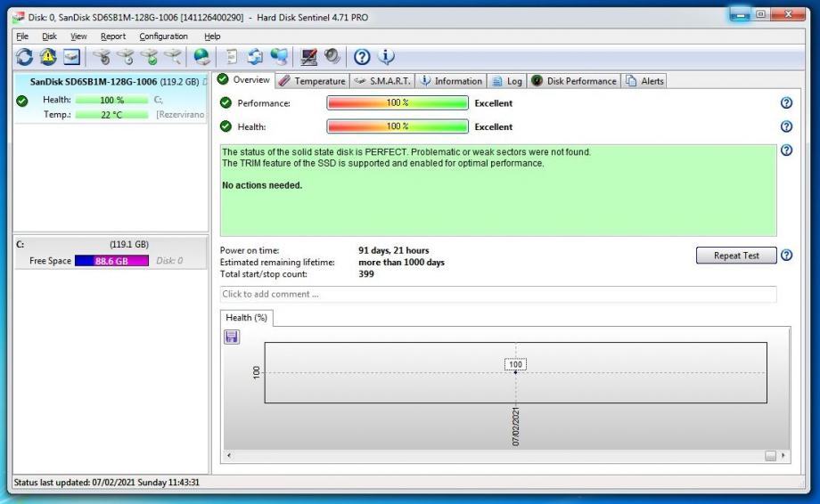Click the disk drive window toolbar icon
Screen dimensions: 820x504
[71, 56]
